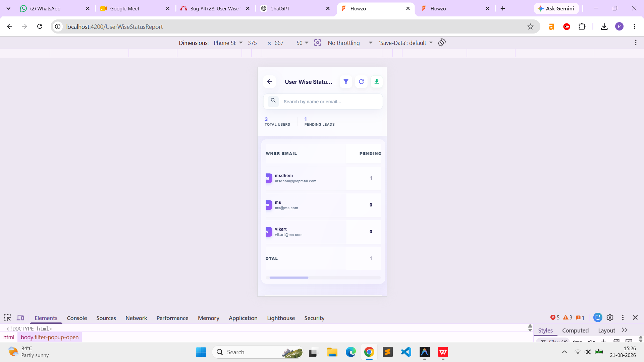
Task: Click the avatar badge in the ms row
Action: click(269, 205)
